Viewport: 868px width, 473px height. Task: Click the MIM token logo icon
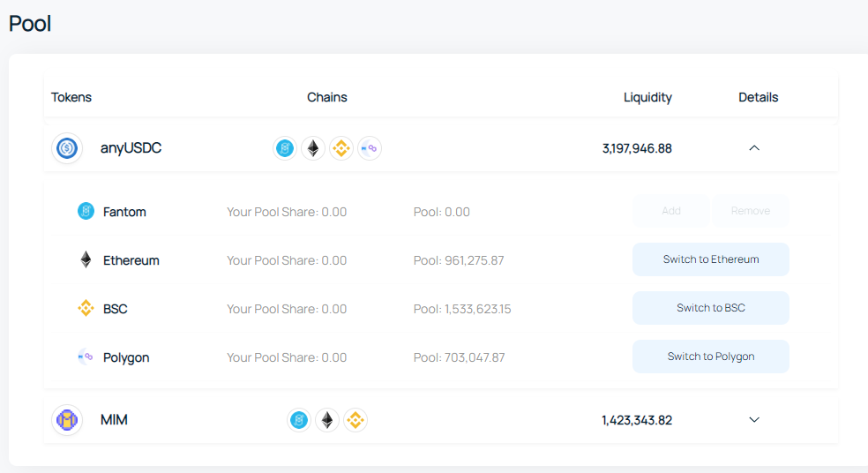pyautogui.click(x=67, y=420)
